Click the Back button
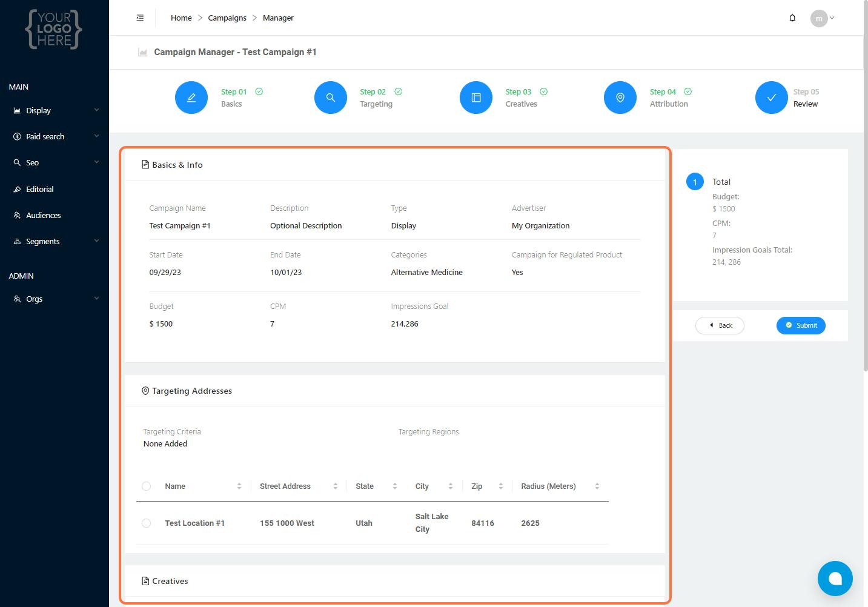 [720, 325]
